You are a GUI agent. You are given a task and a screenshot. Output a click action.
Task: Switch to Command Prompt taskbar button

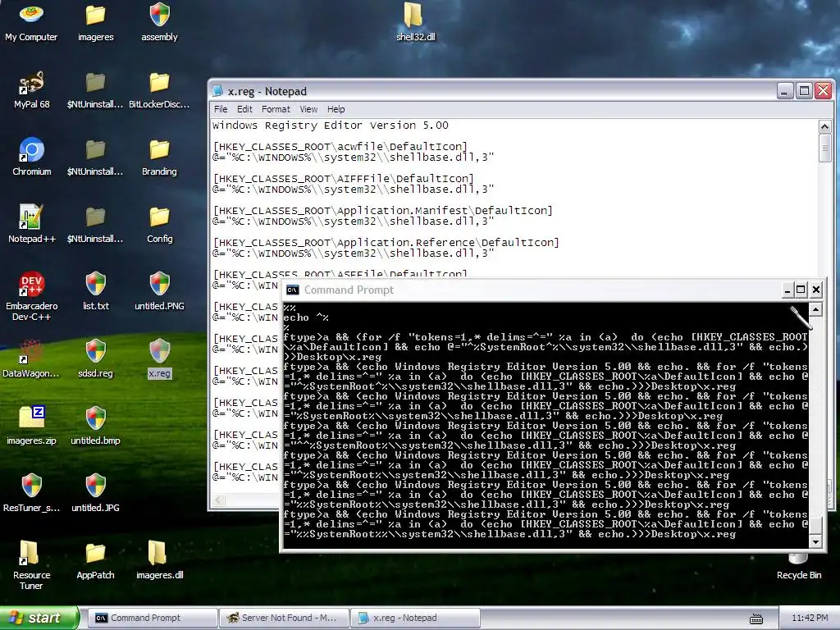coord(152,618)
